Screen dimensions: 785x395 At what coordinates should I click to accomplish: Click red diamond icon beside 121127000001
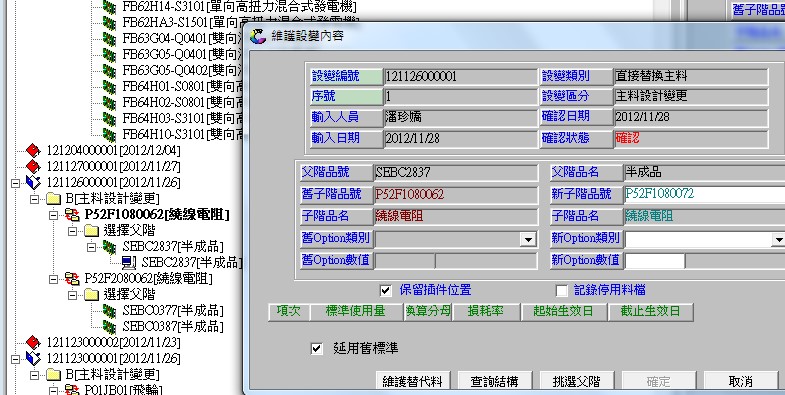[x=33, y=166]
